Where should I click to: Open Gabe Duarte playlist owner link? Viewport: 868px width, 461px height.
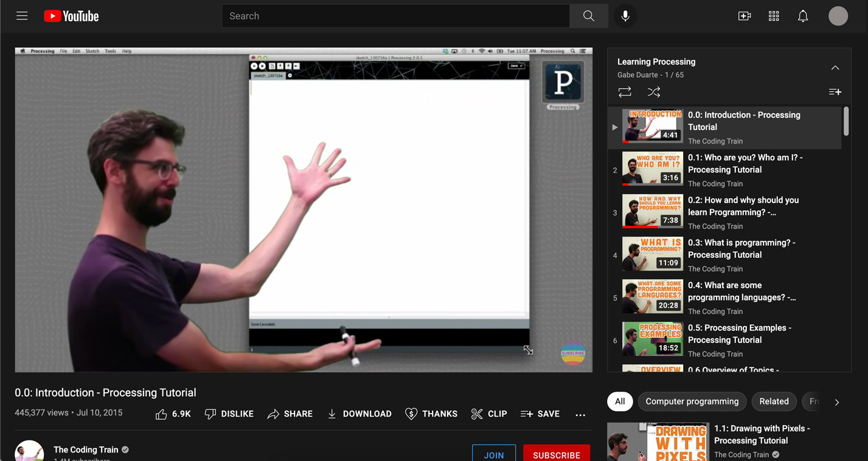pos(637,75)
